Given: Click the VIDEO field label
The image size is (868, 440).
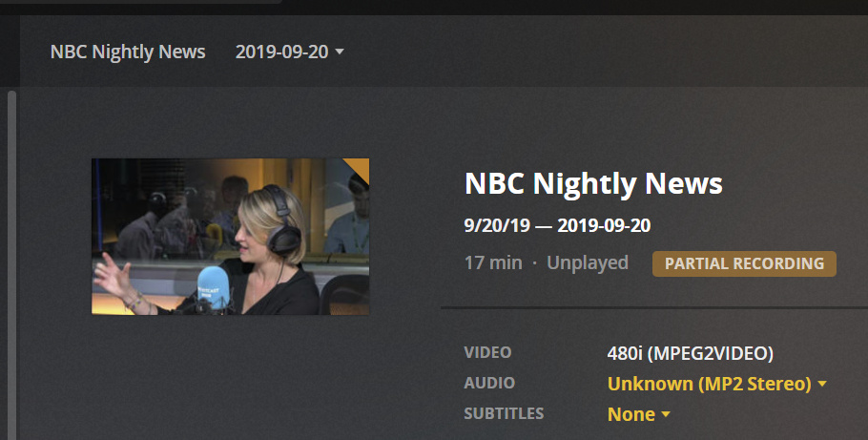Looking at the screenshot, I should click(x=487, y=352).
